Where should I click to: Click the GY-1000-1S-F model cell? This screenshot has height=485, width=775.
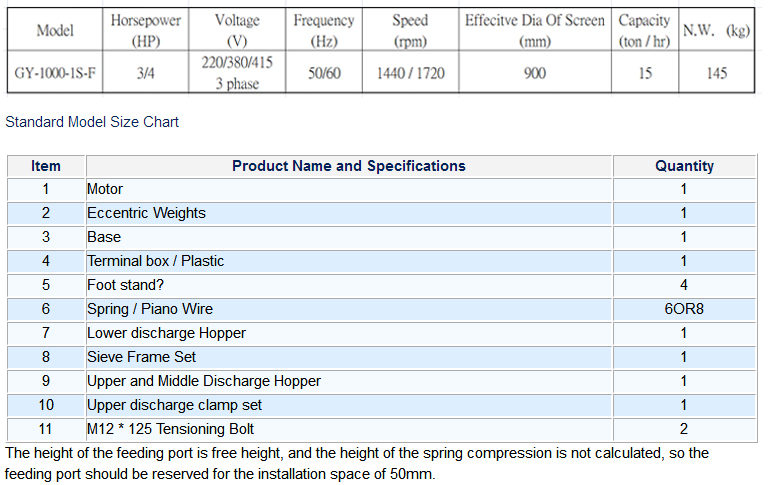coord(54,73)
